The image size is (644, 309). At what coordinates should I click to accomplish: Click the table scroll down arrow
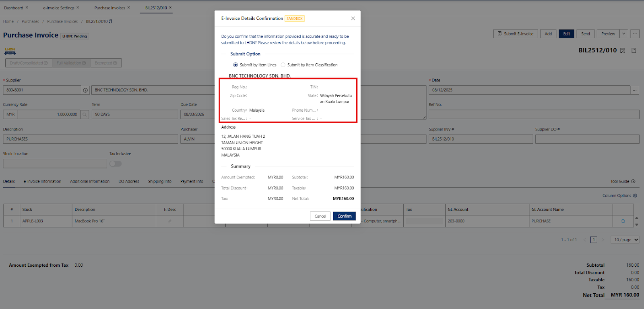[637, 224]
